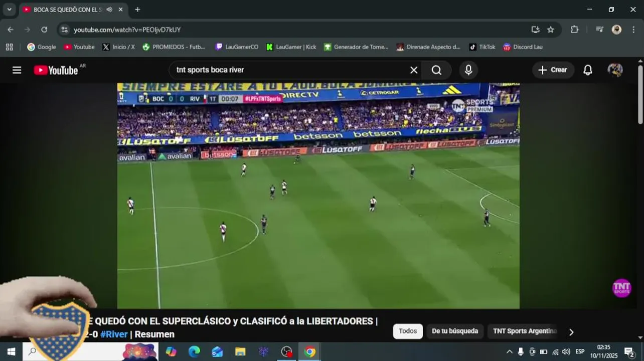This screenshot has width=644, height=361.
Task: Open Outlook from the taskbar
Action: point(217,352)
